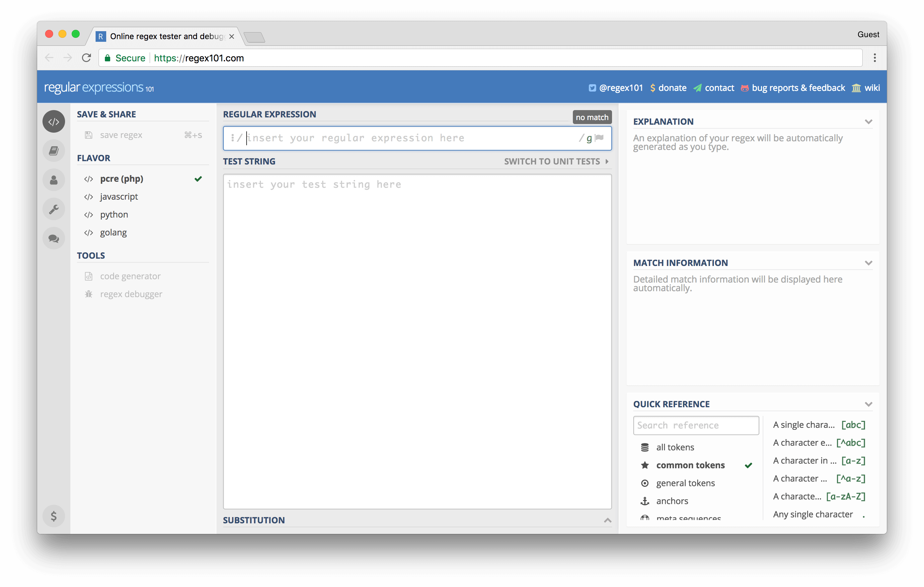924x587 pixels.
Task: Show all tokens in quick reference
Action: [x=675, y=447]
